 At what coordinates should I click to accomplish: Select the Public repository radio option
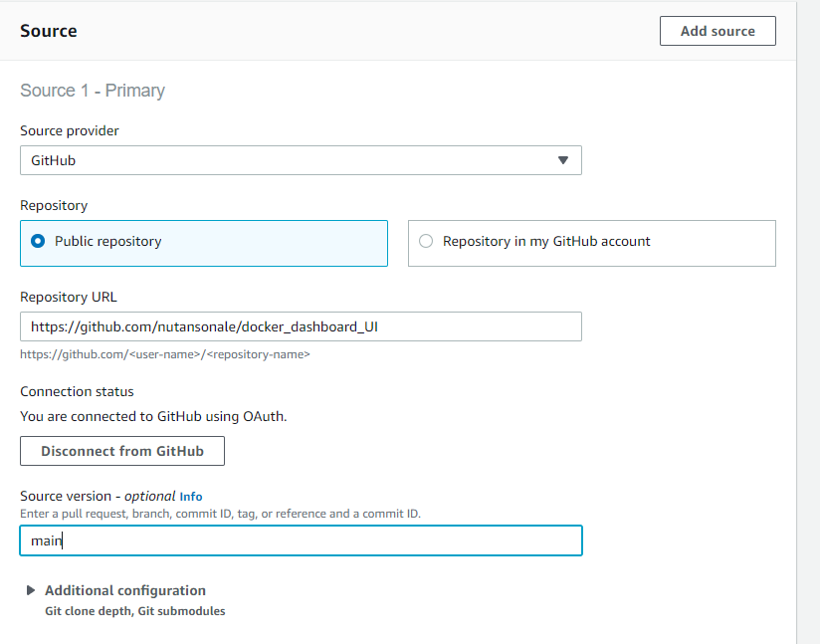point(204,243)
